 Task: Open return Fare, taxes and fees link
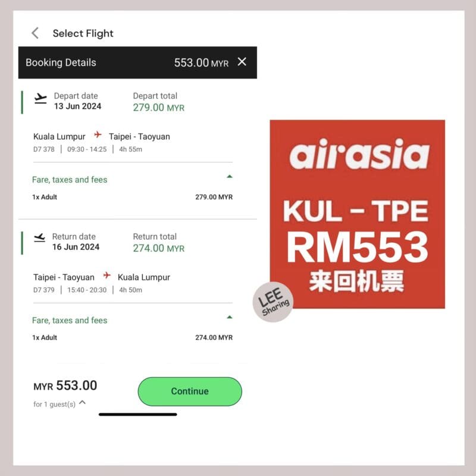click(70, 320)
